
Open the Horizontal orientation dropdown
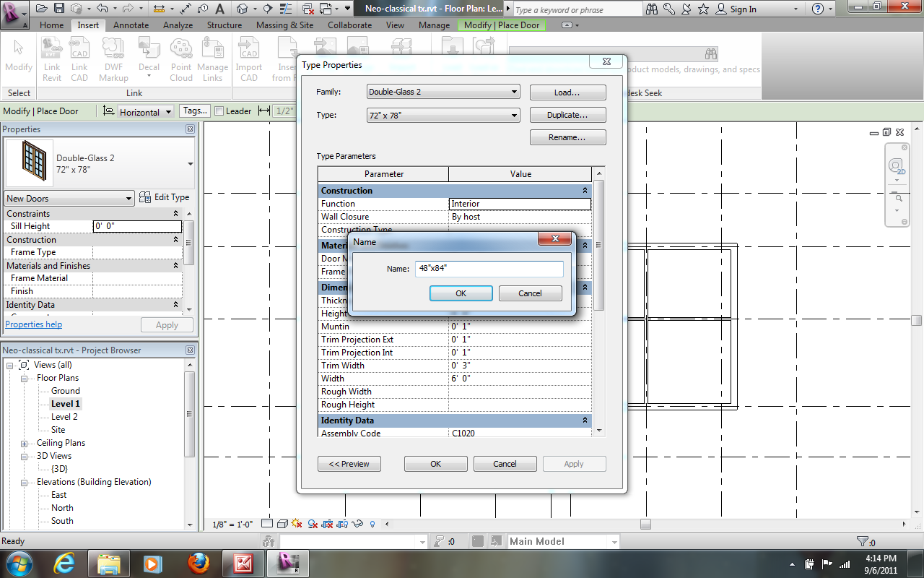[x=146, y=112]
